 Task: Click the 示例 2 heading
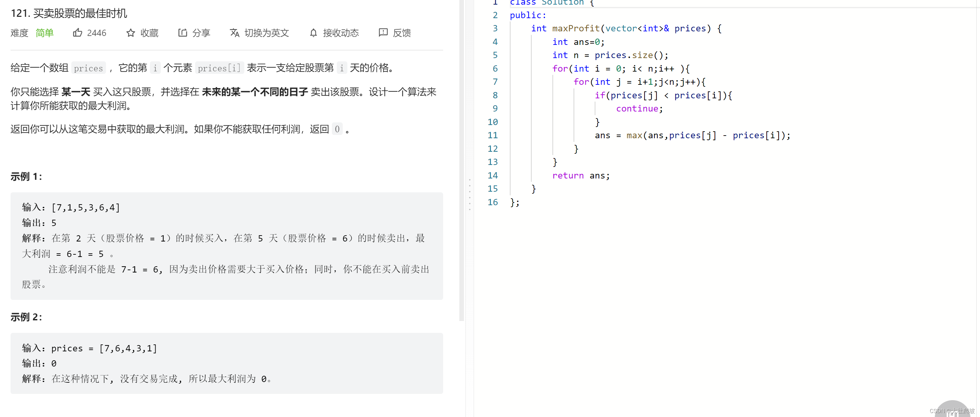coord(26,317)
